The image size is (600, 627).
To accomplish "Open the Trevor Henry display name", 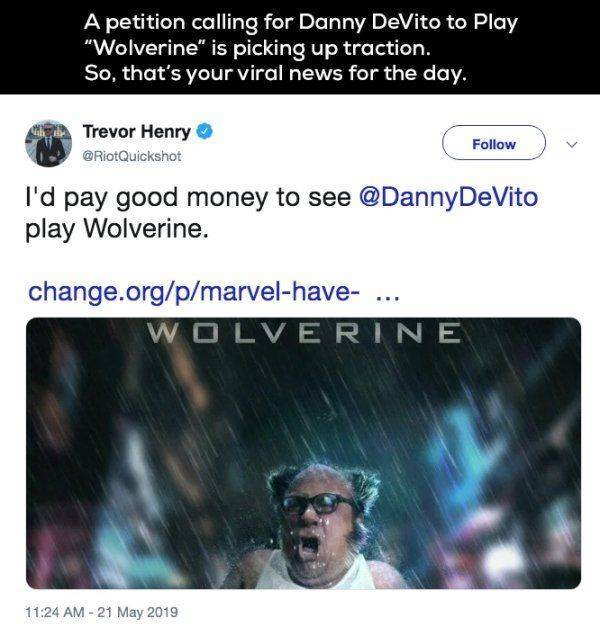I will (137, 132).
